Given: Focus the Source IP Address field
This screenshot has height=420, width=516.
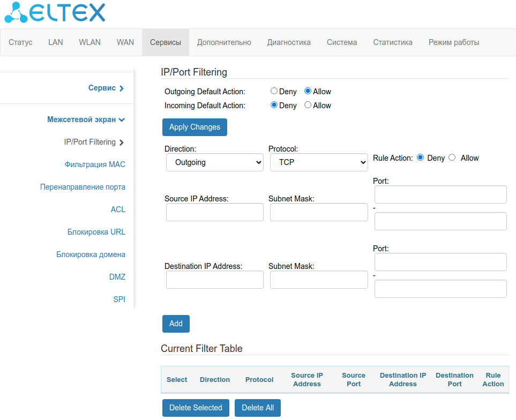Looking at the screenshot, I should coord(214,212).
